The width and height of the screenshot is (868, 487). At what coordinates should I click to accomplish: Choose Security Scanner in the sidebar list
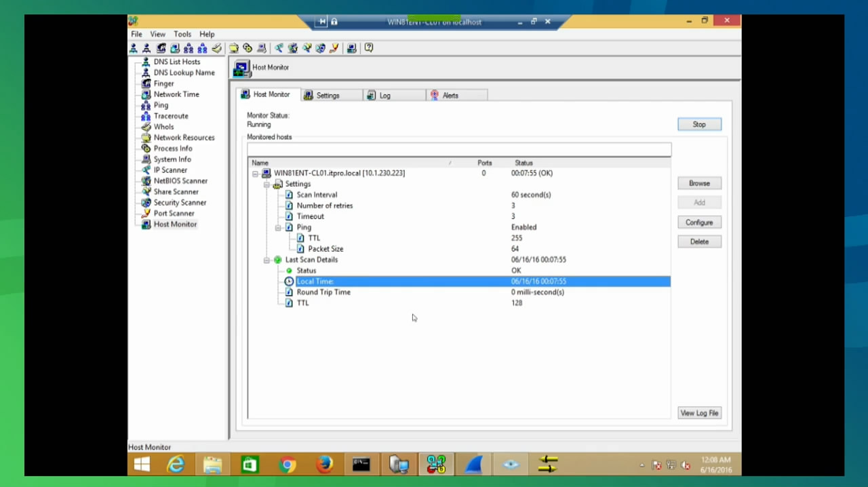(x=180, y=203)
